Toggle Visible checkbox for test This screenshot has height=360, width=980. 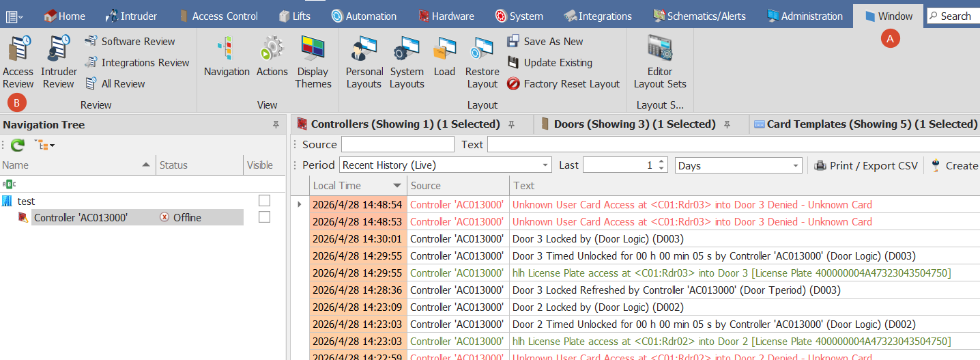[264, 201]
